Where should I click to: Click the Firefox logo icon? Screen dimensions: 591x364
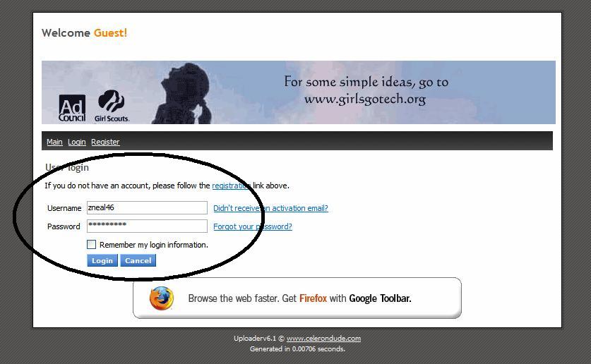pos(161,298)
